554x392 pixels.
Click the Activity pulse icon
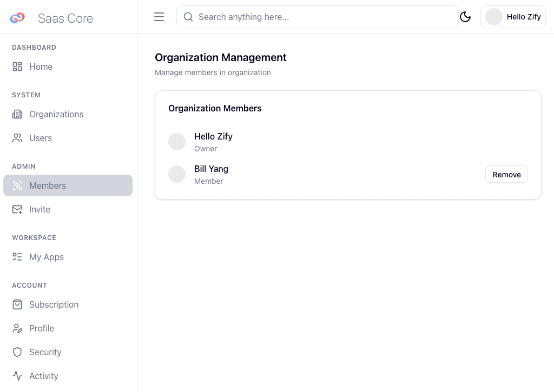[17, 376]
